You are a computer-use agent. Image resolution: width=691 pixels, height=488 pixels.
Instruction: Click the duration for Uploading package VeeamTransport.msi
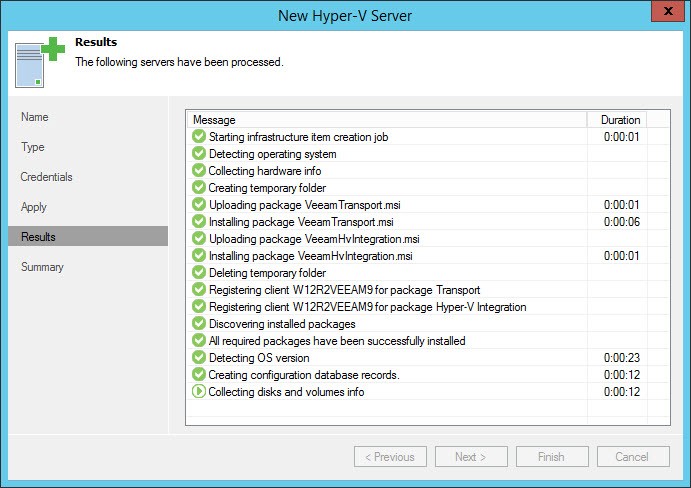(621, 205)
